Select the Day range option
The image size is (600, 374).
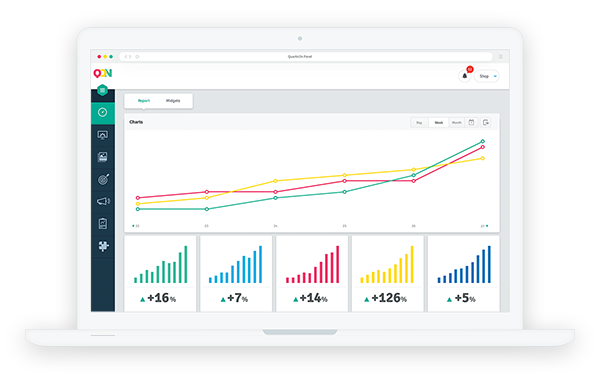click(419, 122)
